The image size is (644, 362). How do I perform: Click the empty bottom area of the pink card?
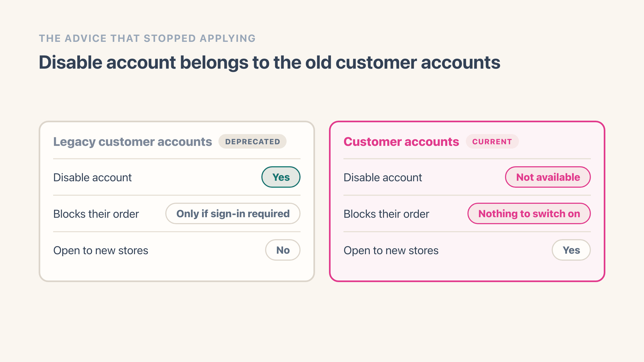point(467,271)
